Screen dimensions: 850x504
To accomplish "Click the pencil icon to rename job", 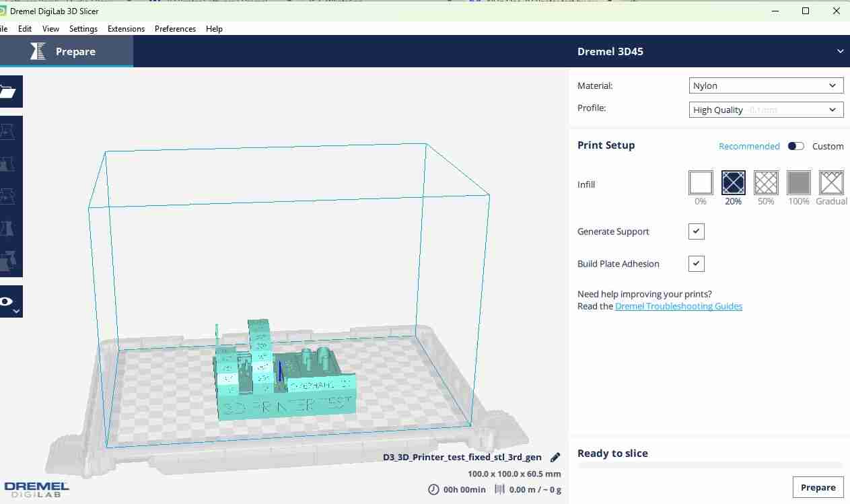I will click(x=555, y=458).
